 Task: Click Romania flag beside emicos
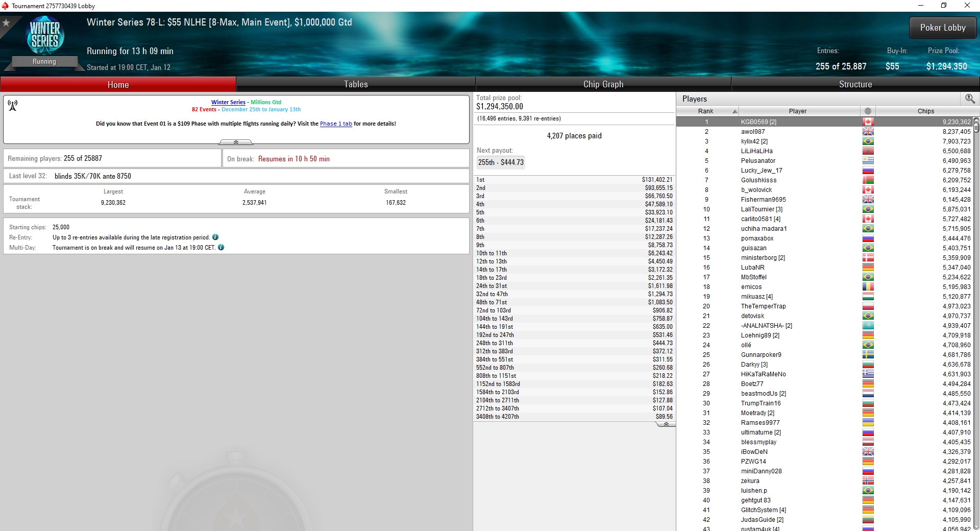tap(868, 287)
